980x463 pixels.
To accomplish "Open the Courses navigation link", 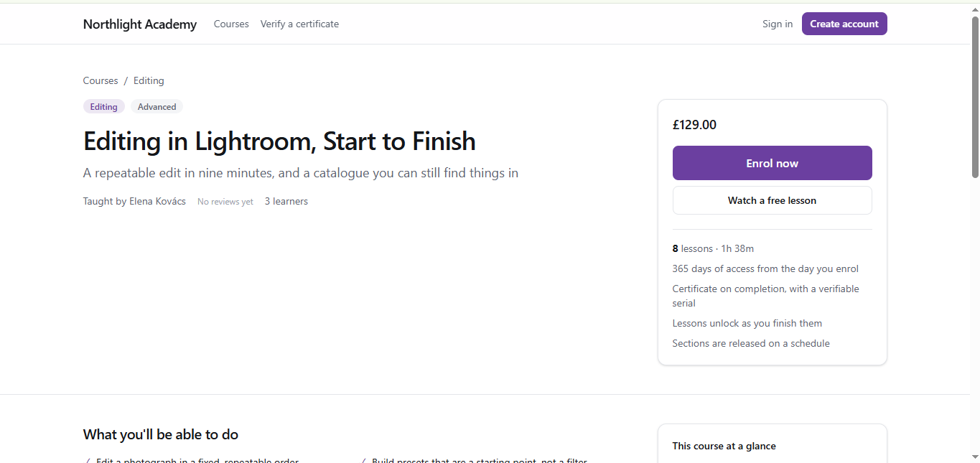I will tap(231, 24).
